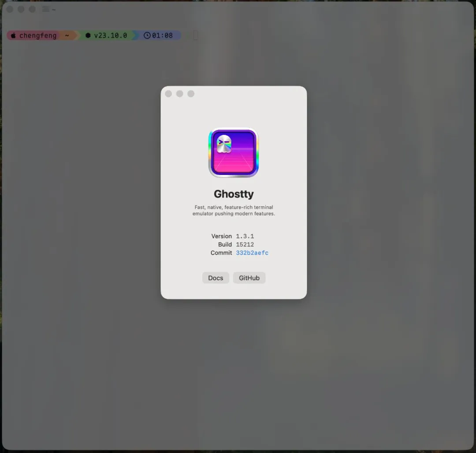This screenshot has height=453, width=476.
Task: Close the terminal window
Action: (x=10, y=9)
